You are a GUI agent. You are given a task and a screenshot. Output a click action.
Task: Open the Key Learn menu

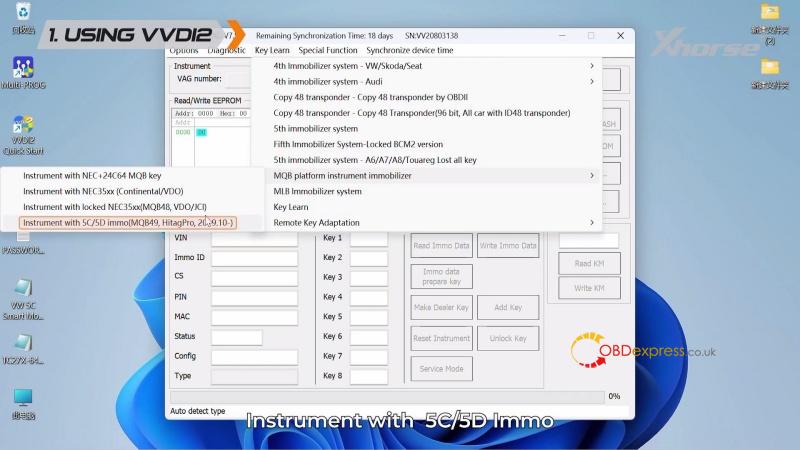tap(272, 50)
